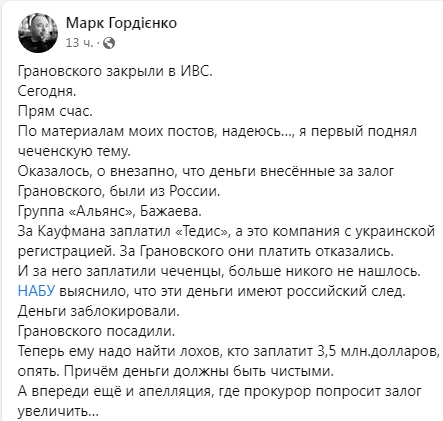Click the trailing word 'увеличить…'
The width and height of the screenshot is (443, 421).
coord(58,411)
